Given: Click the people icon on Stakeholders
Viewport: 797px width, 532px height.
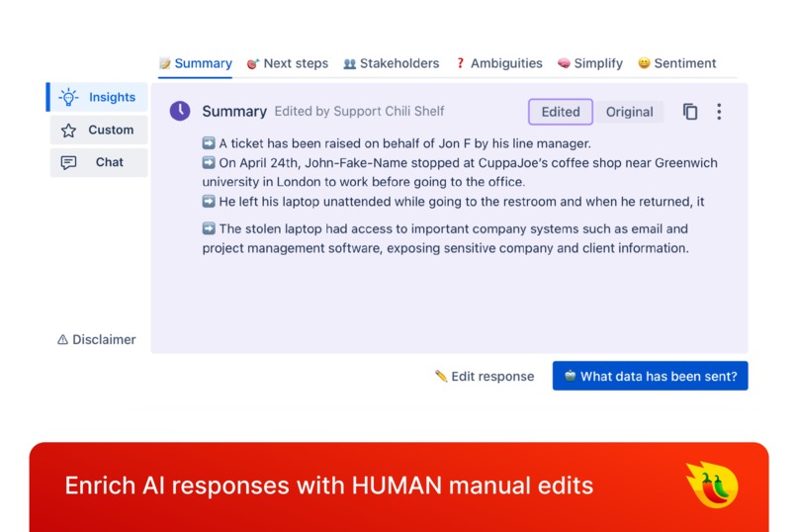Looking at the screenshot, I should pyautogui.click(x=350, y=63).
